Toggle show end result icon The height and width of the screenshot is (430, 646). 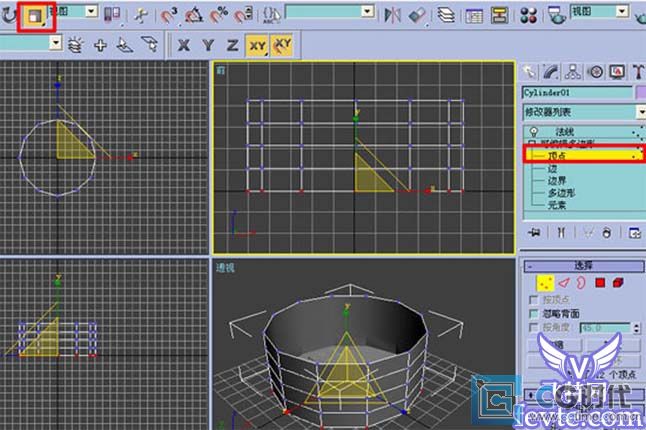pos(561,233)
